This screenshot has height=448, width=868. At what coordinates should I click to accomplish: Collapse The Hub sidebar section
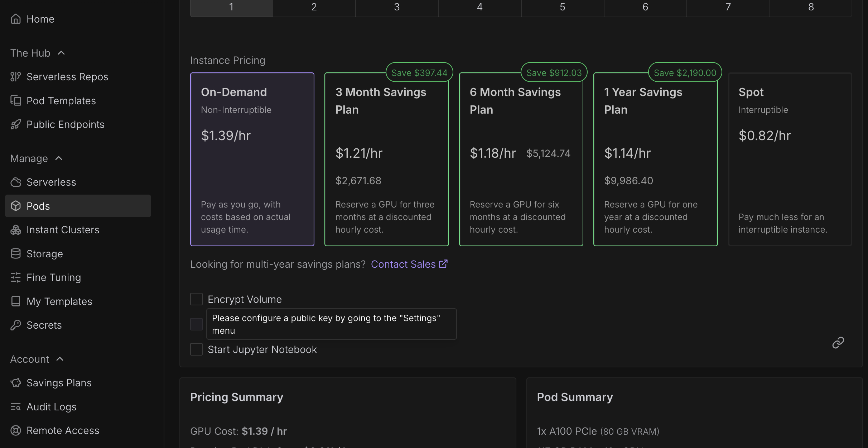pyautogui.click(x=61, y=53)
